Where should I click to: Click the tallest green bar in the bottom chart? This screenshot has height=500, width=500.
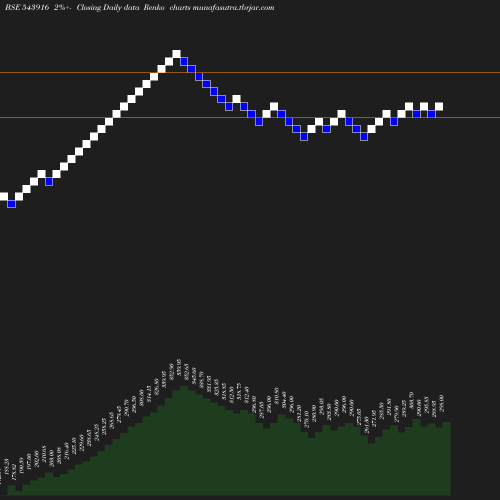[x=184, y=441]
